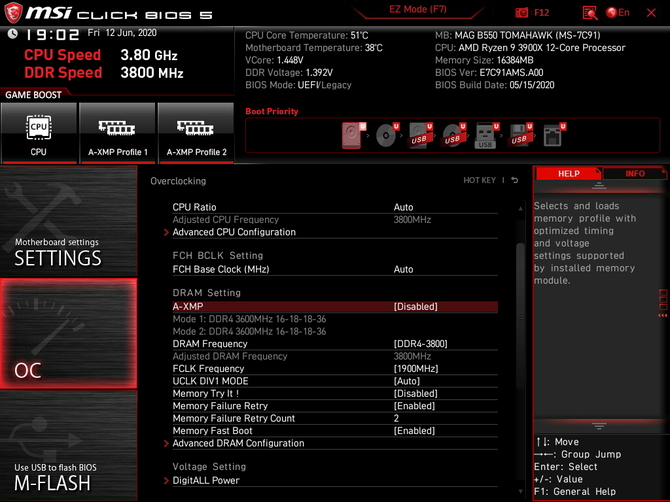Click scrollbar up arrow in settings list
Screen dimensions: 670x502
[520, 208]
